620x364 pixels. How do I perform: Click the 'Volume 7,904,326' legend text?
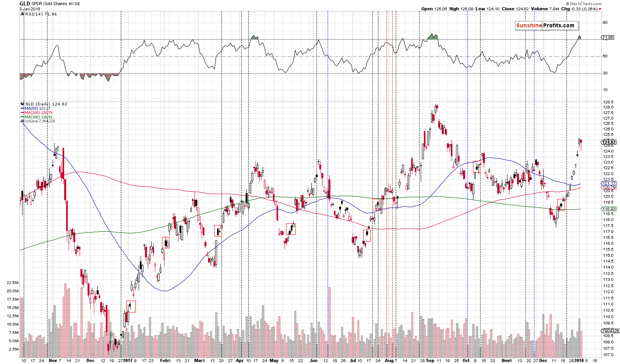click(40, 121)
